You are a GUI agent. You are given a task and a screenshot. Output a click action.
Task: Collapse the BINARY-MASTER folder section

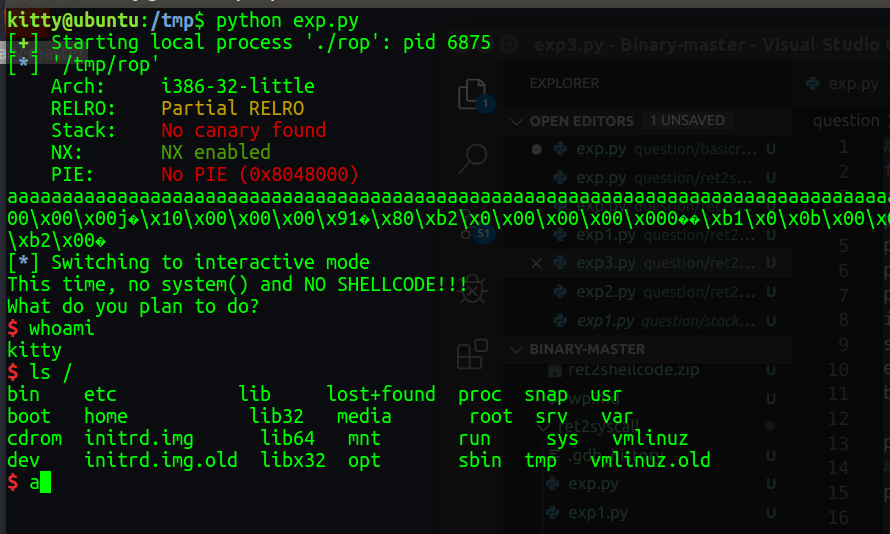tap(516, 349)
